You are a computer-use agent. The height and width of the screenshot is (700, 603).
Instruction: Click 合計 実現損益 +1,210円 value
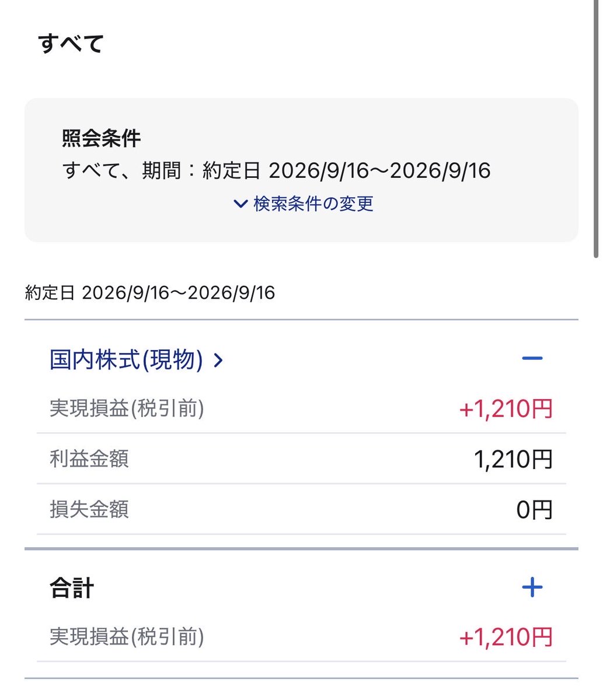tap(506, 638)
